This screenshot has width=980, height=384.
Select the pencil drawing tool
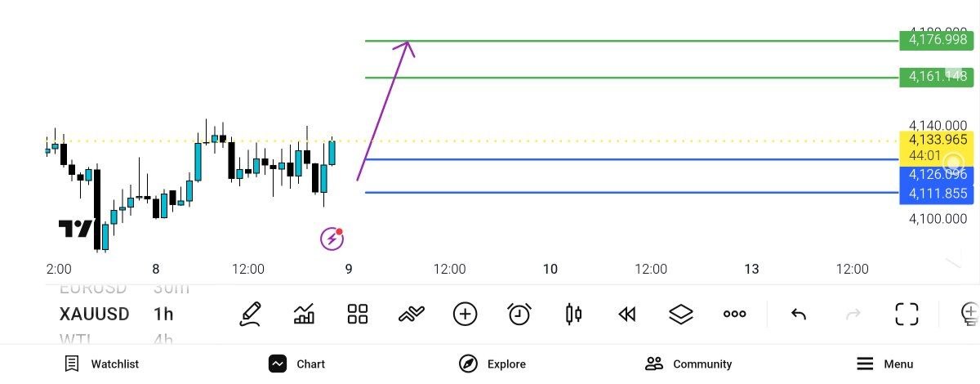click(250, 315)
